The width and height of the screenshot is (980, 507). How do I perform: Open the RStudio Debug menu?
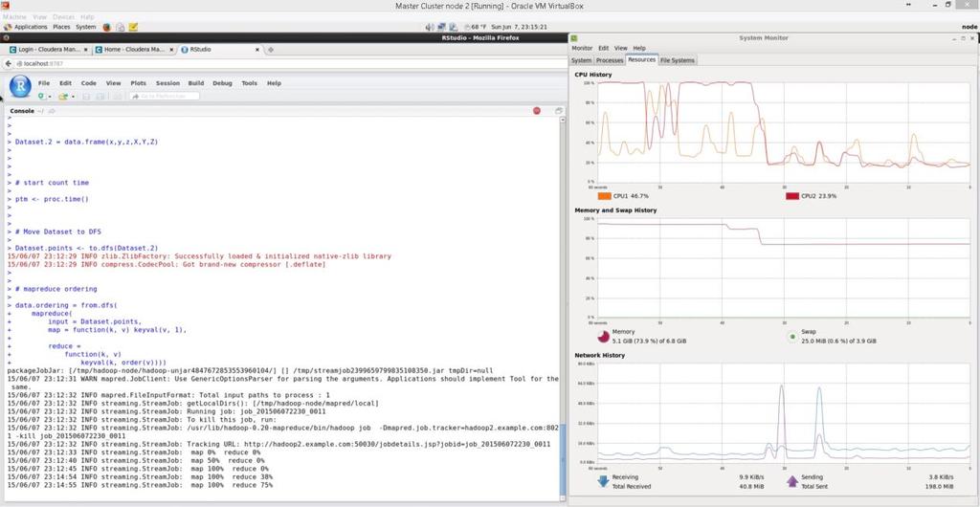(x=222, y=83)
